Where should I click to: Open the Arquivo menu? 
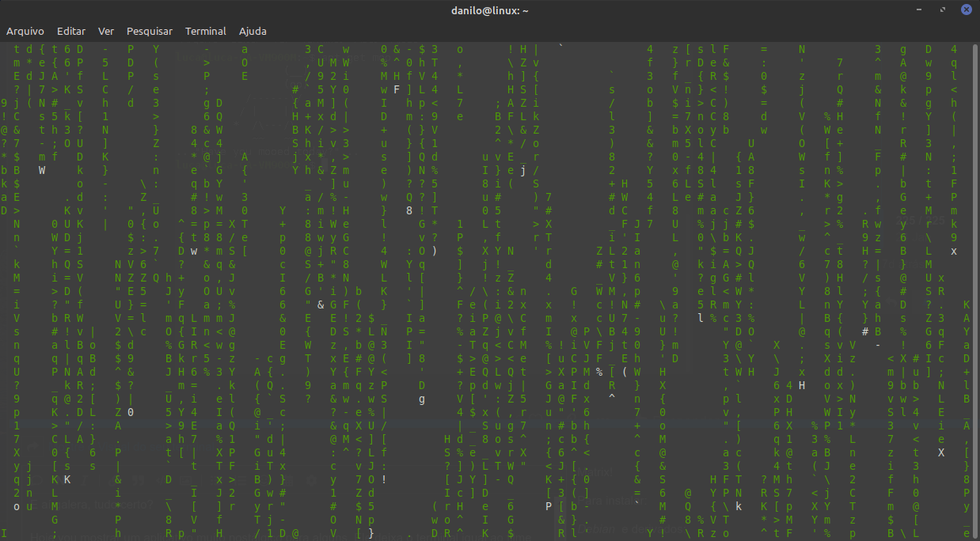25,31
